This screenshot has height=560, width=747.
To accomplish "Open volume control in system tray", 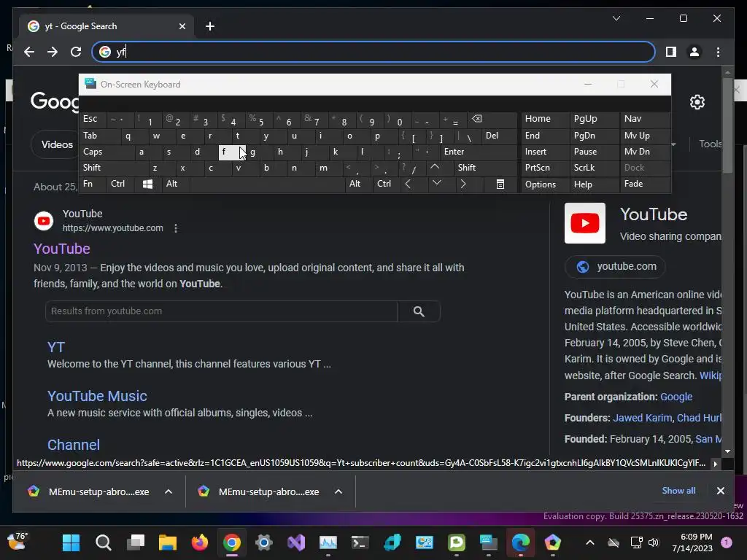I will [x=654, y=542].
